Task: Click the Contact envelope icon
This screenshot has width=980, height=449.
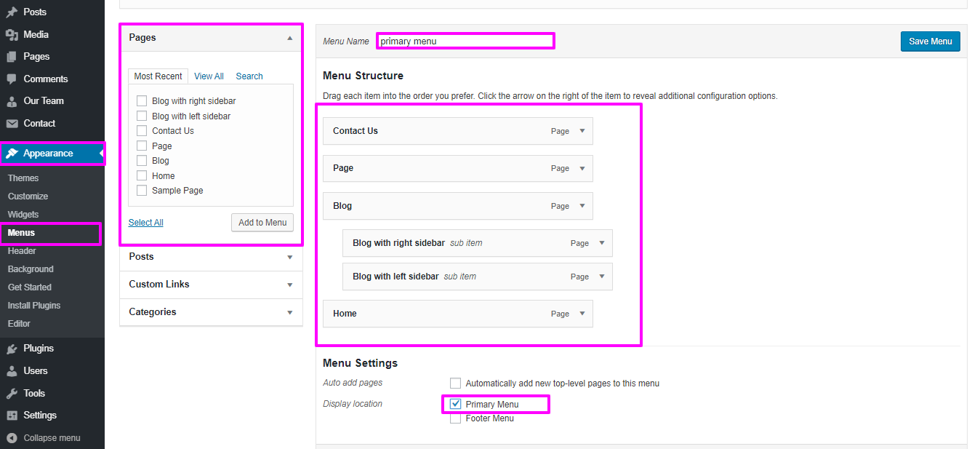Action: point(12,124)
